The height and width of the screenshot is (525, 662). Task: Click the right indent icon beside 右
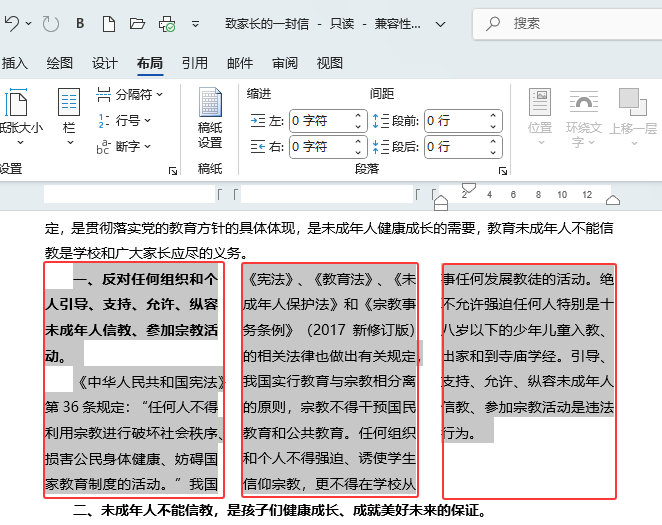click(258, 146)
